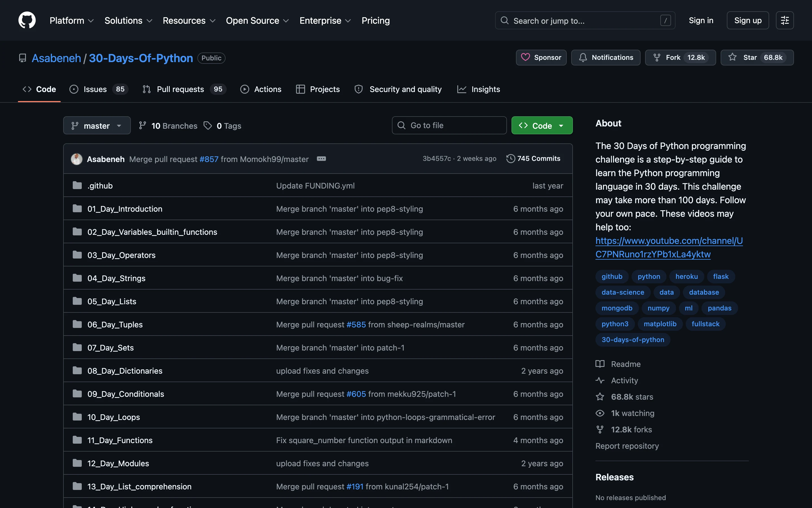Viewport: 812px width, 508px height.
Task: Open pull request #857 link
Action: [x=209, y=159]
